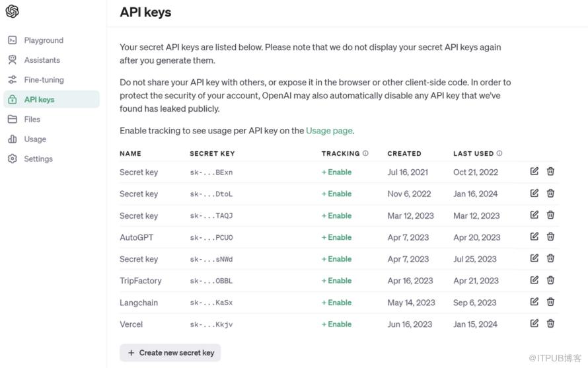Delete the sk-...TAQJ secret key

pos(550,215)
